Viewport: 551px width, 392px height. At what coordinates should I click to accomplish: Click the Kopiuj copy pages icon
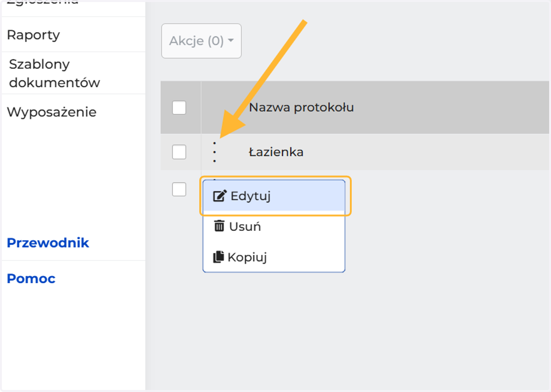219,257
